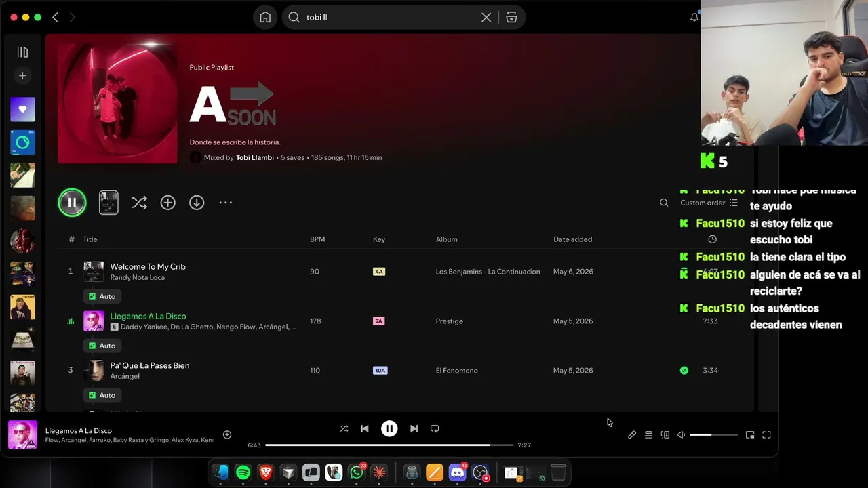Open more options for the playlist

[x=226, y=203]
